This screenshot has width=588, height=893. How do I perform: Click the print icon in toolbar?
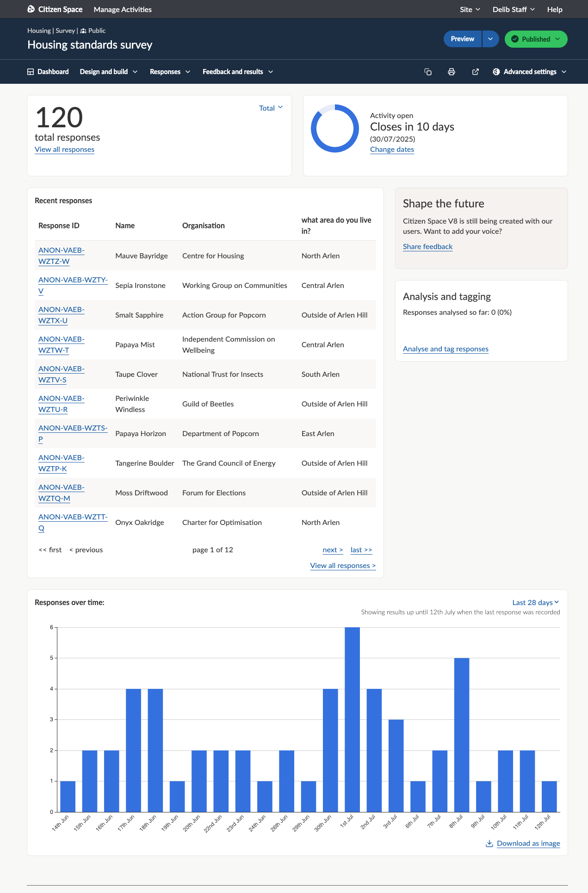452,72
